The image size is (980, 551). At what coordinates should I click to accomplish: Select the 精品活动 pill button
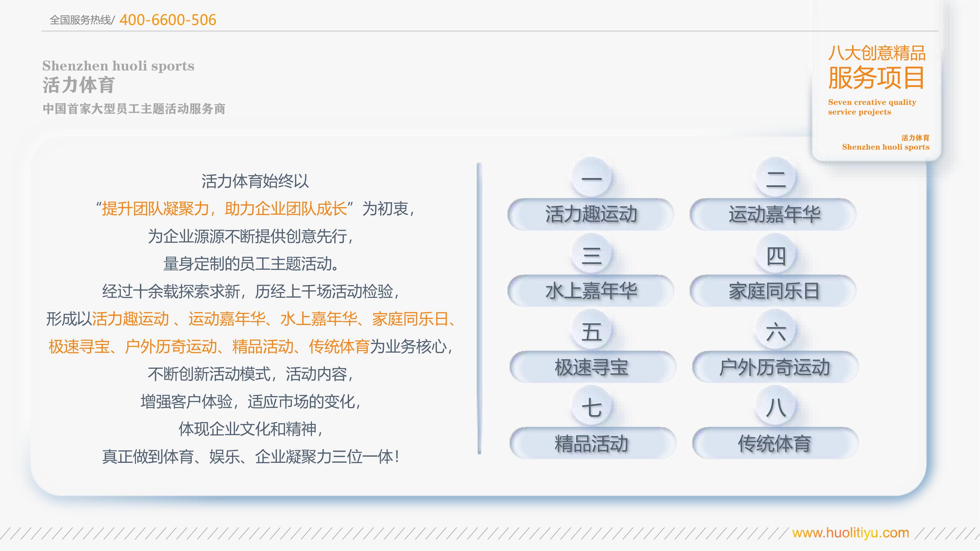point(593,443)
